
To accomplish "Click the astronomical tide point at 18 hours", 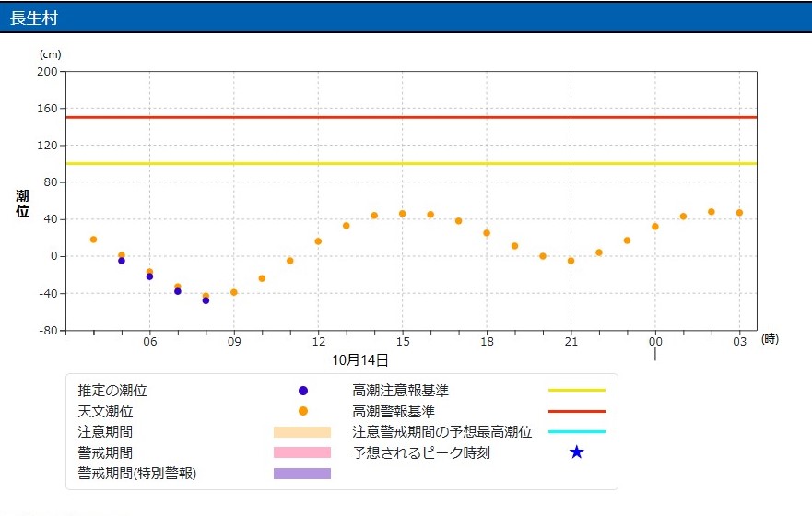I will coord(487,233).
